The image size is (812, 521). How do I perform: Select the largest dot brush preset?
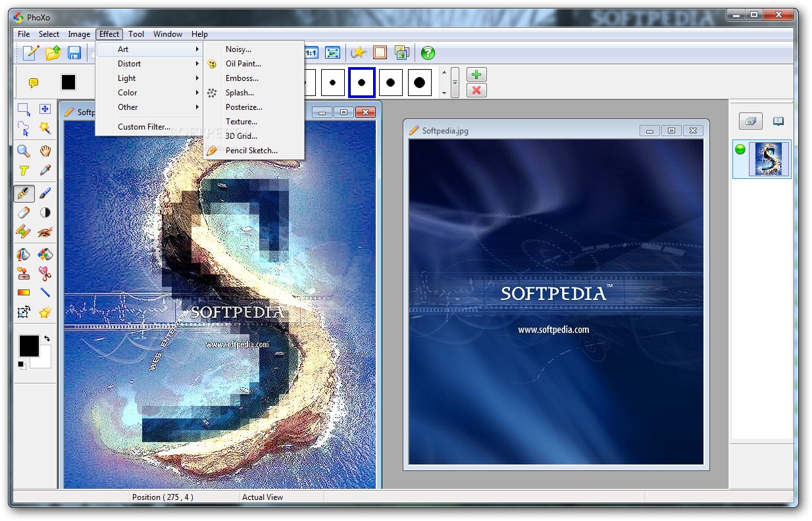419,83
